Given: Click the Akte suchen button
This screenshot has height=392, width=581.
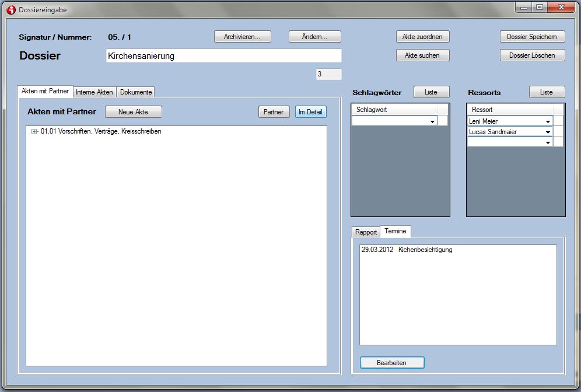Looking at the screenshot, I should tap(422, 55).
